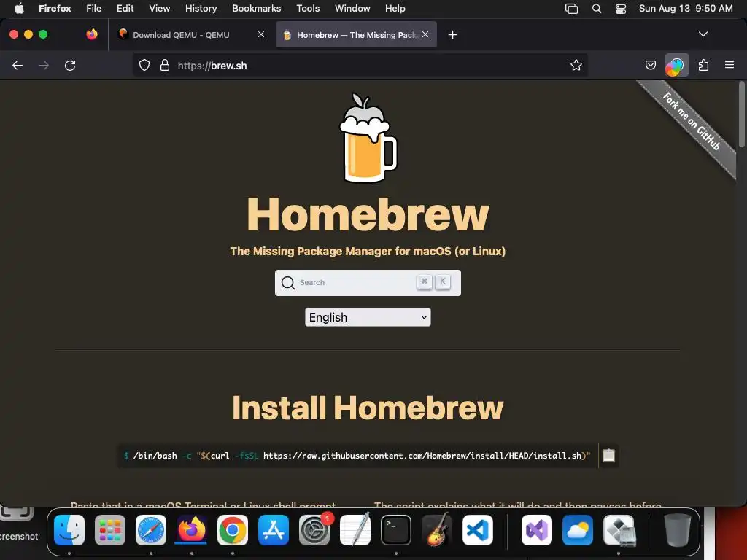Image resolution: width=747 pixels, height=560 pixels.
Task: Open the Weather app in the dock
Action: 578,530
